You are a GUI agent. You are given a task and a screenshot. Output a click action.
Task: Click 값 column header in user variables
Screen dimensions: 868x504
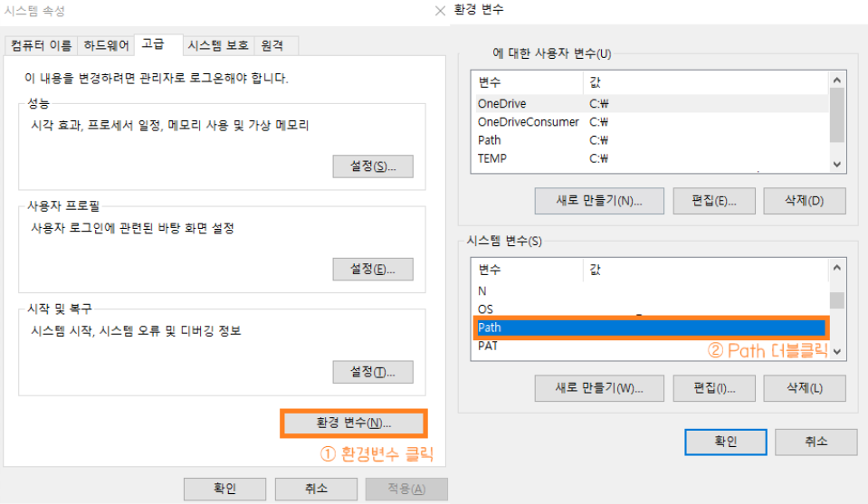click(x=706, y=82)
